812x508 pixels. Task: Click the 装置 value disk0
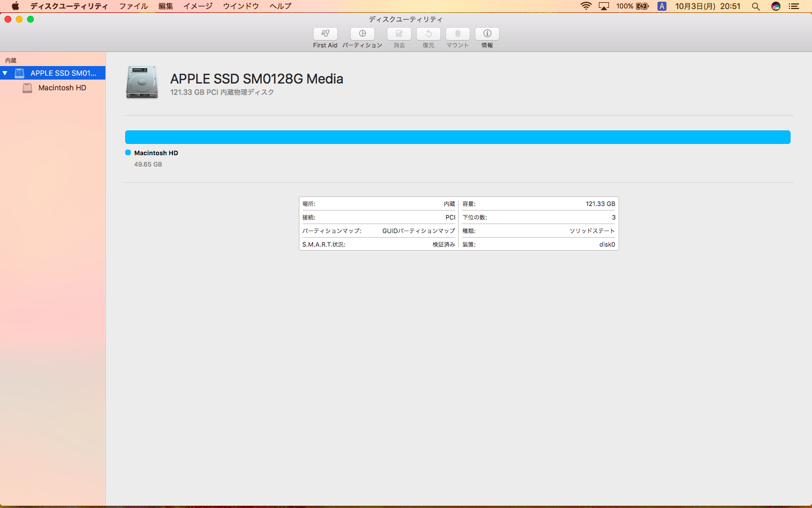pyautogui.click(x=607, y=244)
